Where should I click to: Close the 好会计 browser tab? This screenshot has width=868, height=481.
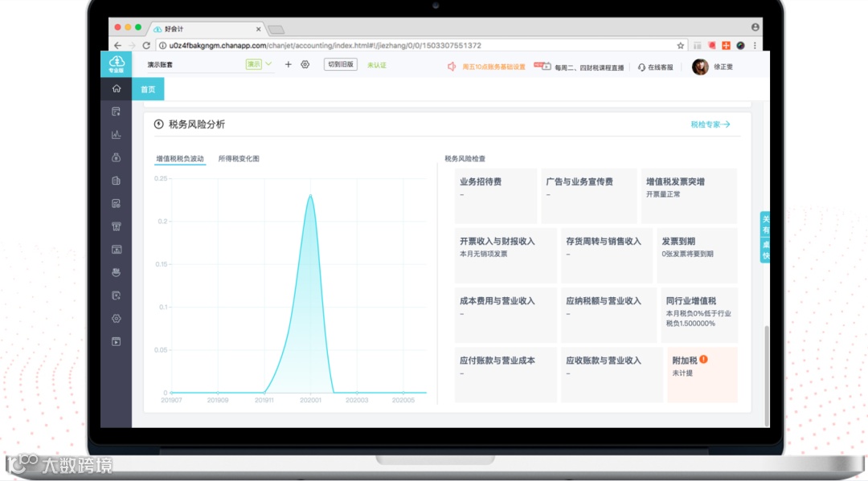(258, 29)
